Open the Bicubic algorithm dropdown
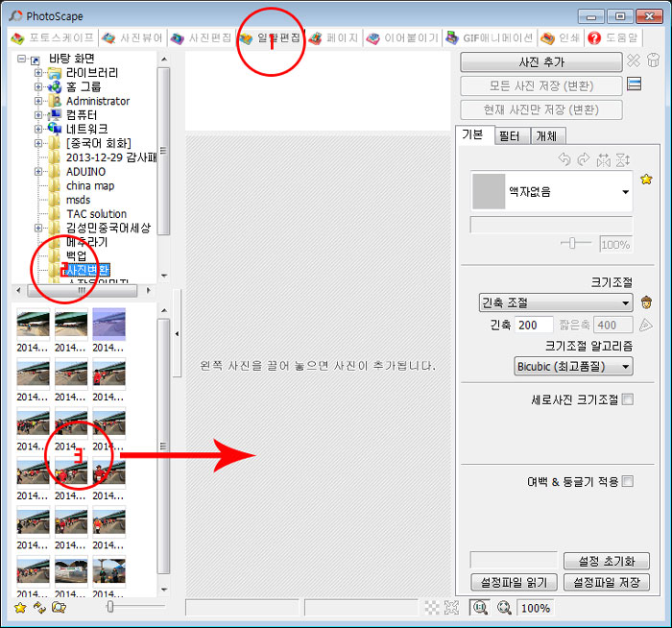Screen dimensions: 672x628 click(573, 367)
